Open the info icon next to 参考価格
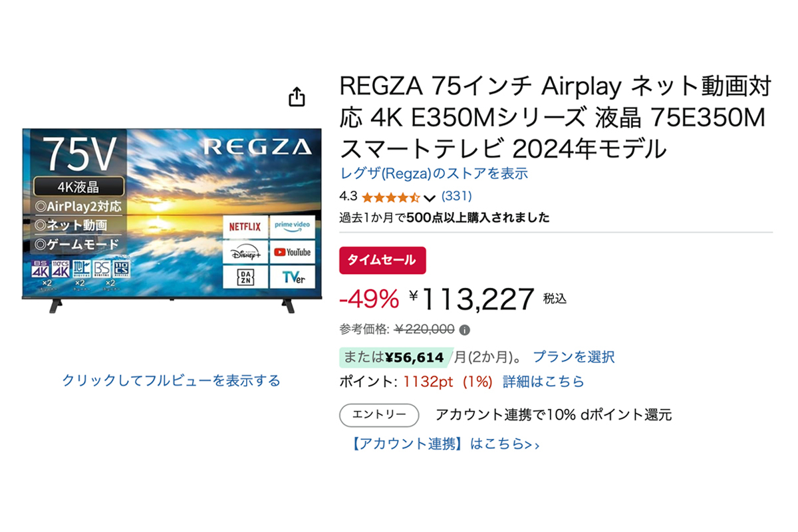The height and width of the screenshot is (532, 798). [x=465, y=330]
